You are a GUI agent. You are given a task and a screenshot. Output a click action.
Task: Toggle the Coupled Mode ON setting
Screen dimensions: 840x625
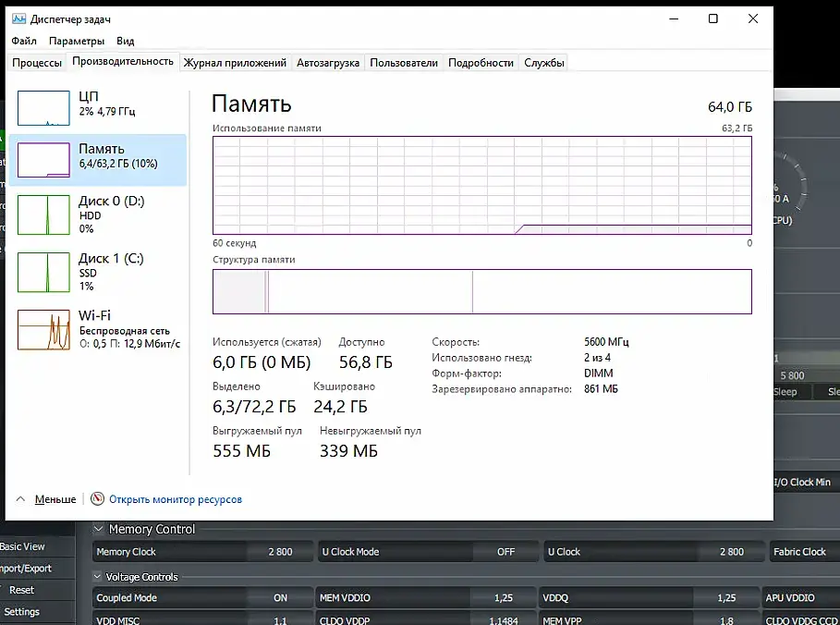point(201,597)
